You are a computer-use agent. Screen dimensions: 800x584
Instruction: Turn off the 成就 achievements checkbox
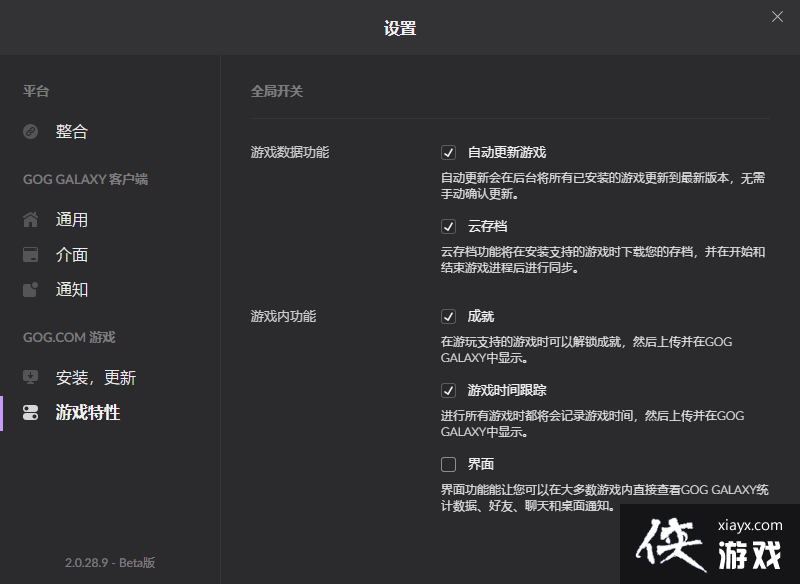[448, 317]
